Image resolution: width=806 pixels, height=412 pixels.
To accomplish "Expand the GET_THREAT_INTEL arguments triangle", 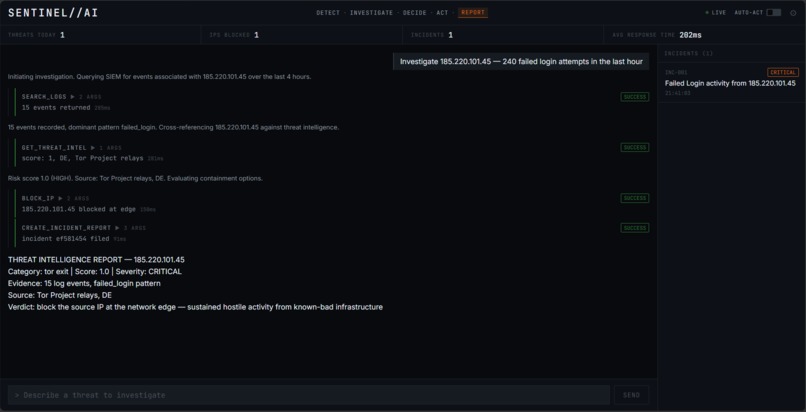I will tap(93, 147).
